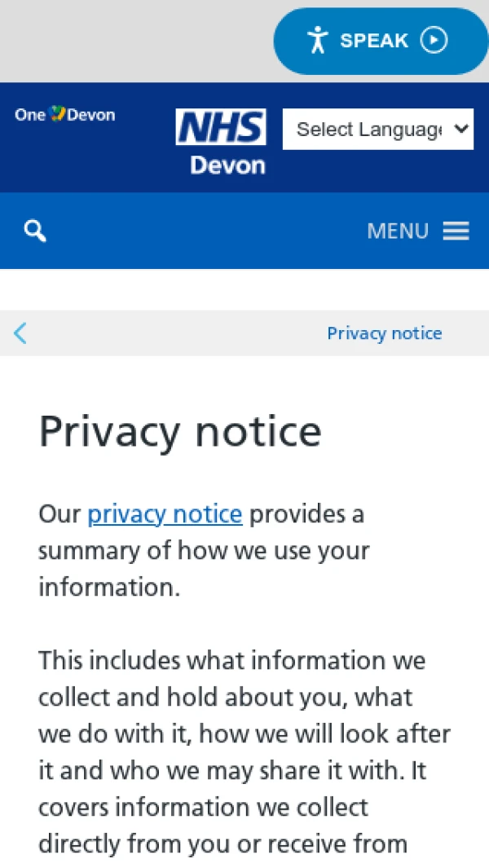Click the Privacy notice page heading

click(180, 431)
